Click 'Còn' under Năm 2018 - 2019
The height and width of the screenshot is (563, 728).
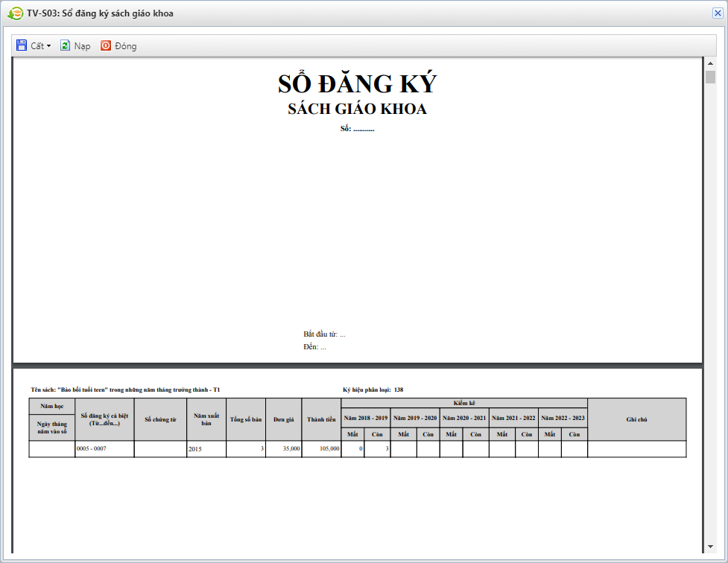[x=378, y=434]
